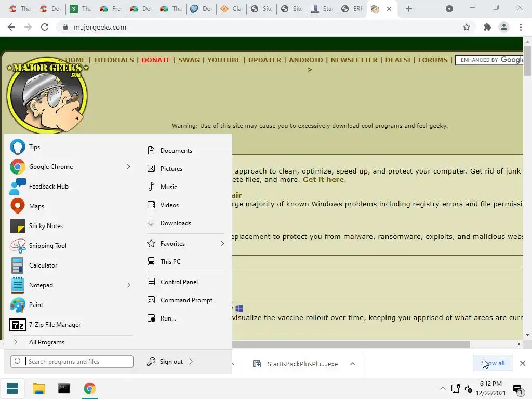Open the Videos folder icon

151,205
